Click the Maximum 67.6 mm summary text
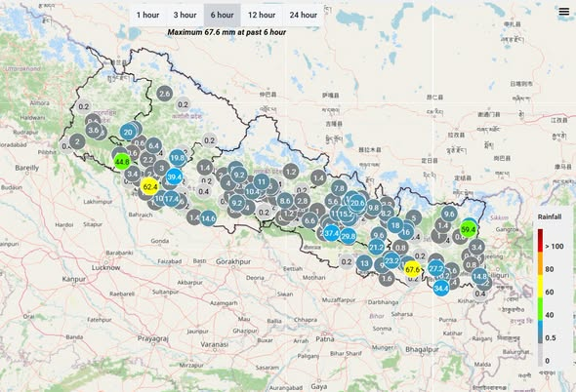576x392 pixels. coord(226,32)
